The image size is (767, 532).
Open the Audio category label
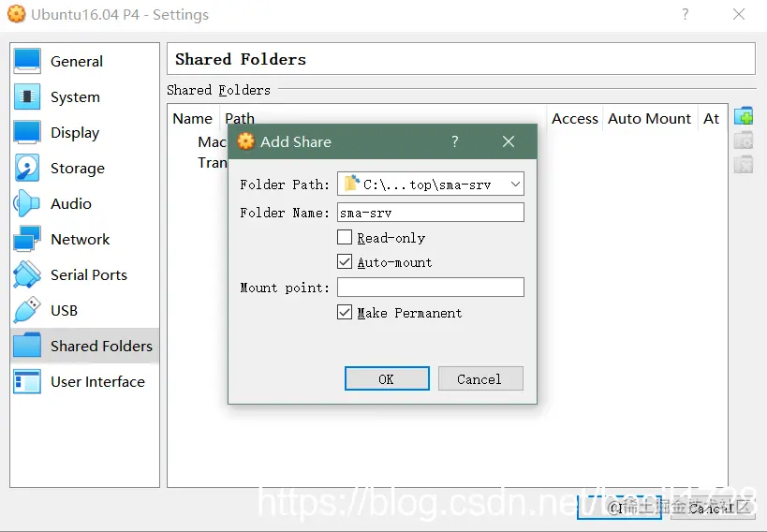71,203
